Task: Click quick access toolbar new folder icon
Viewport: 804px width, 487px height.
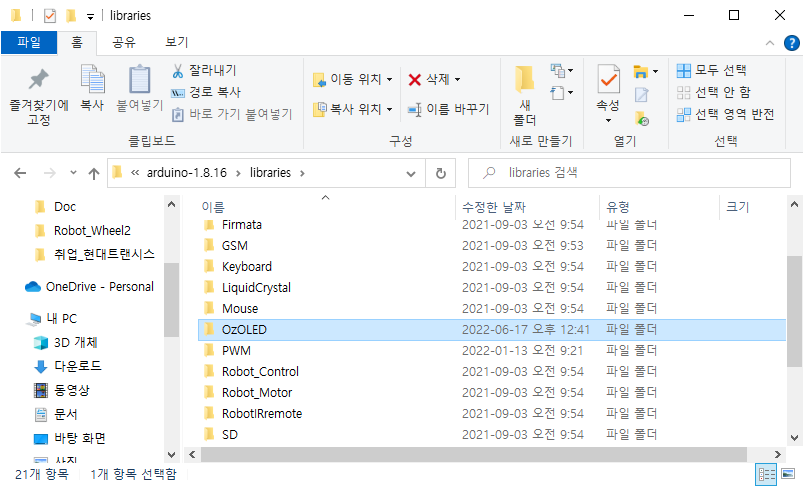Action: pos(71,16)
